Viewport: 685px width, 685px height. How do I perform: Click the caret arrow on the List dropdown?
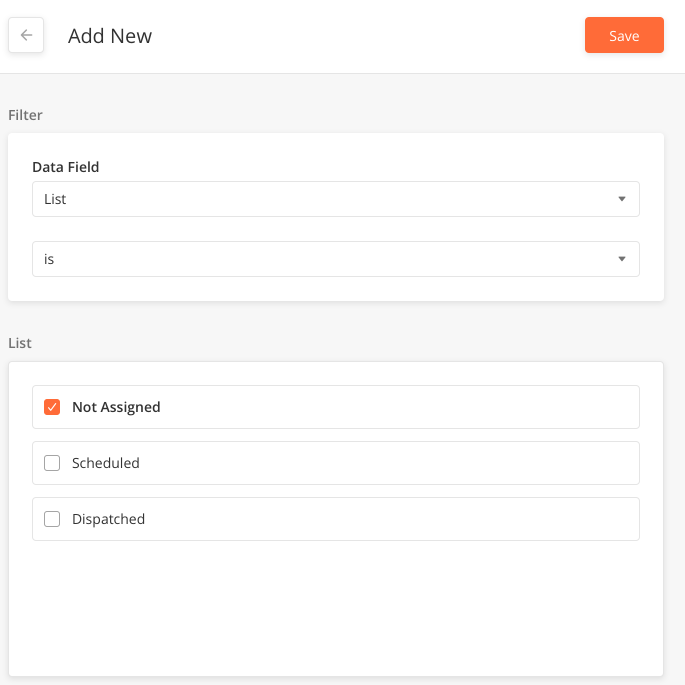pyautogui.click(x=622, y=199)
